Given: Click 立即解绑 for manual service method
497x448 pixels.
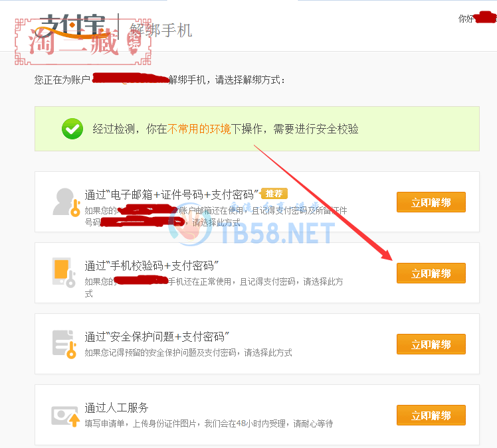Looking at the screenshot, I should tap(431, 415).
